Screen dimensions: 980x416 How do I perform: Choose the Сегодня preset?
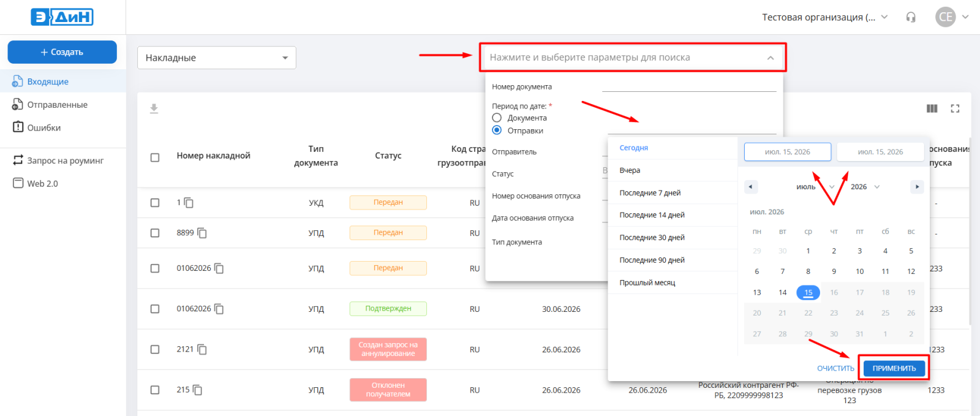coord(673,148)
